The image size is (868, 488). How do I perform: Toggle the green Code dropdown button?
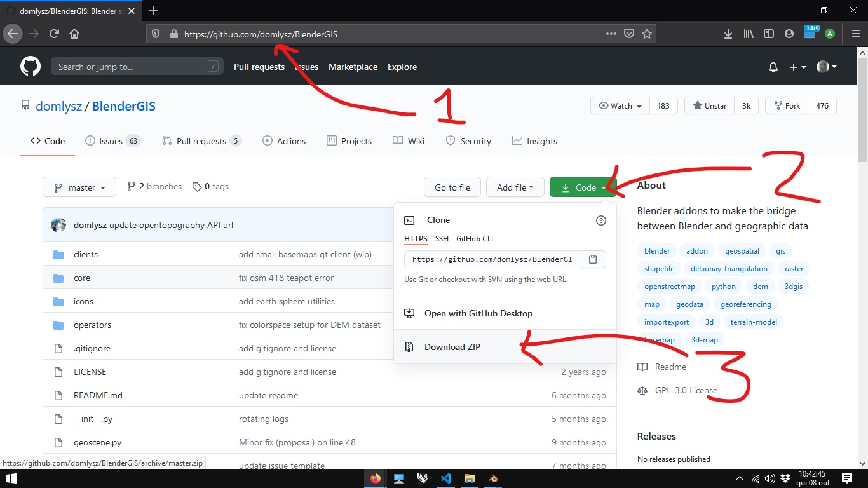[x=583, y=187]
